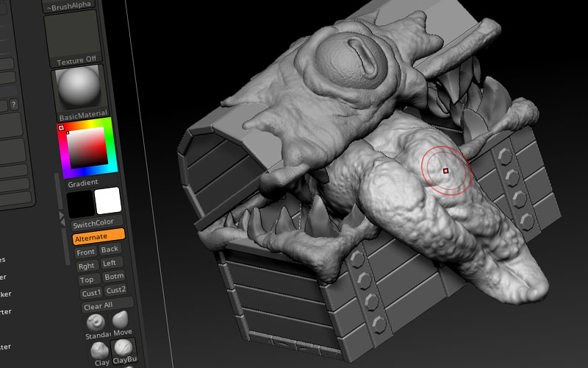The width and height of the screenshot is (588, 368).
Task: Pick a hue in the color picker
Action: [87, 147]
